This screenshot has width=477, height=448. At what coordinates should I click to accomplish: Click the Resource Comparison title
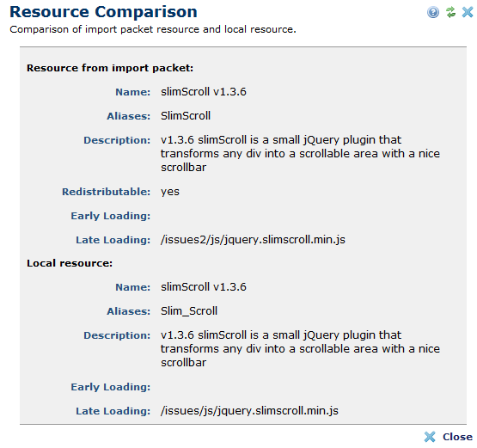pos(103,12)
